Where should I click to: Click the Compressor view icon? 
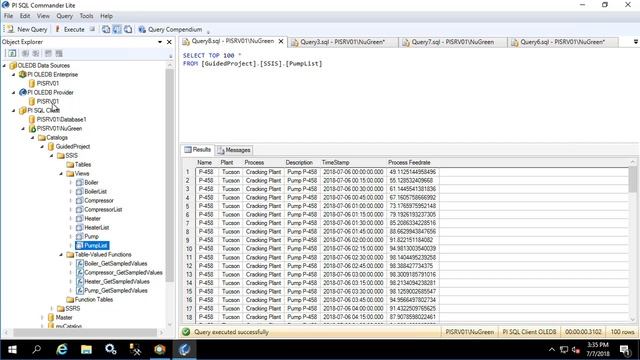tap(80, 200)
